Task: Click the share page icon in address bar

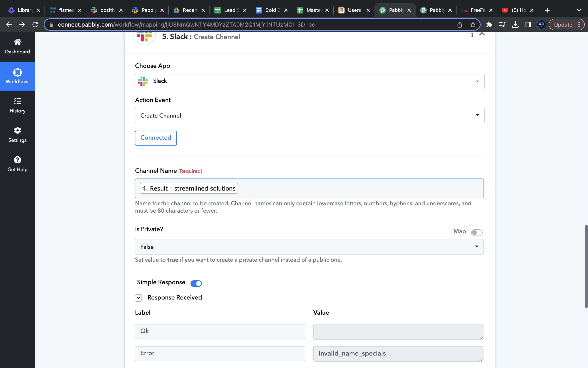Action: [460, 25]
